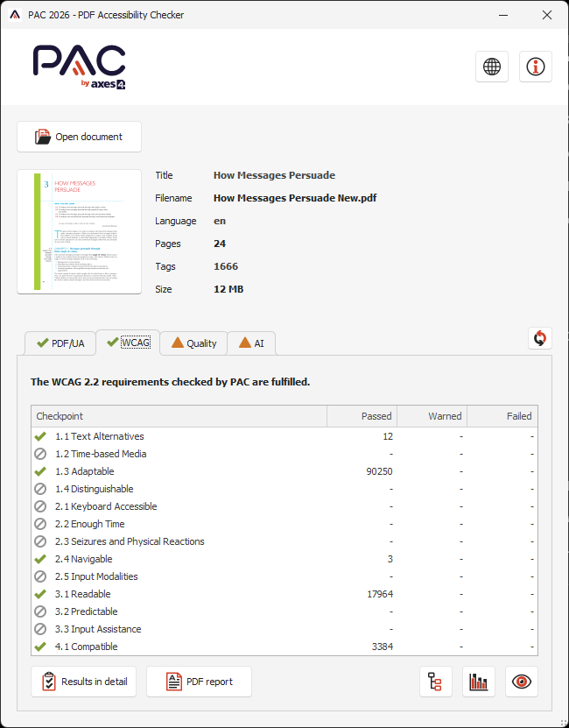Generate the PDF report
The width and height of the screenshot is (569, 728).
[x=199, y=682]
